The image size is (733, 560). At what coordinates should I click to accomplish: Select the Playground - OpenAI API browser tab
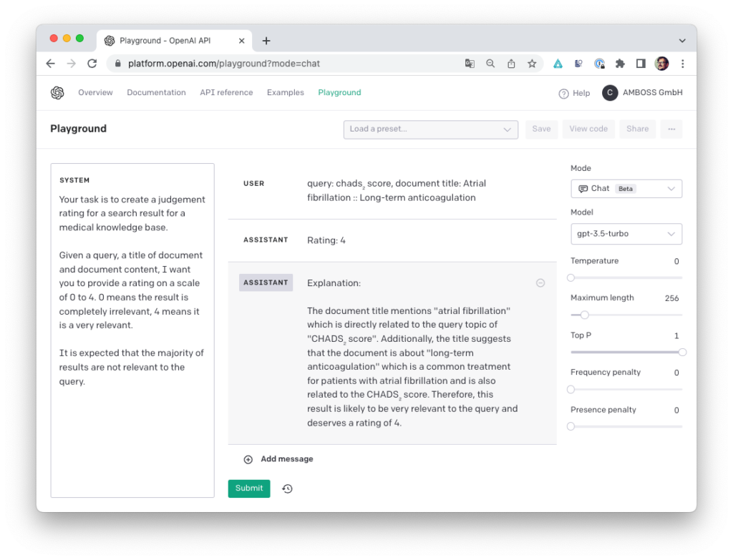pyautogui.click(x=175, y=41)
